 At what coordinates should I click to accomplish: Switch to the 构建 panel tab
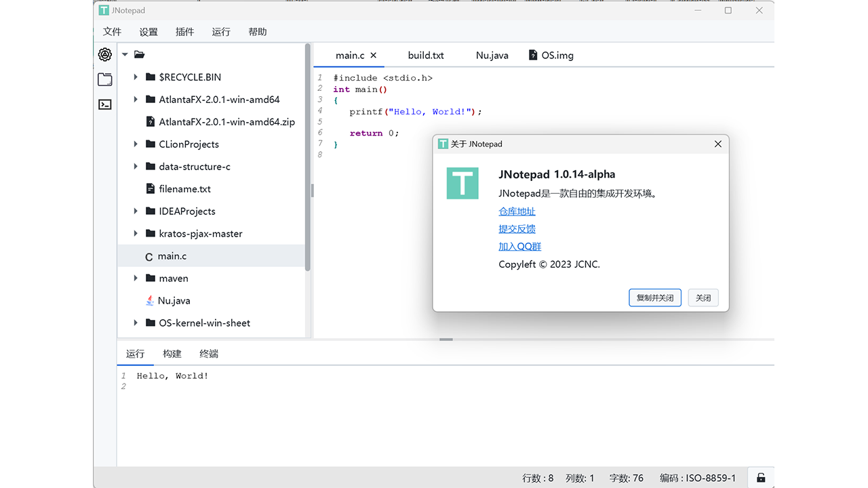(172, 353)
